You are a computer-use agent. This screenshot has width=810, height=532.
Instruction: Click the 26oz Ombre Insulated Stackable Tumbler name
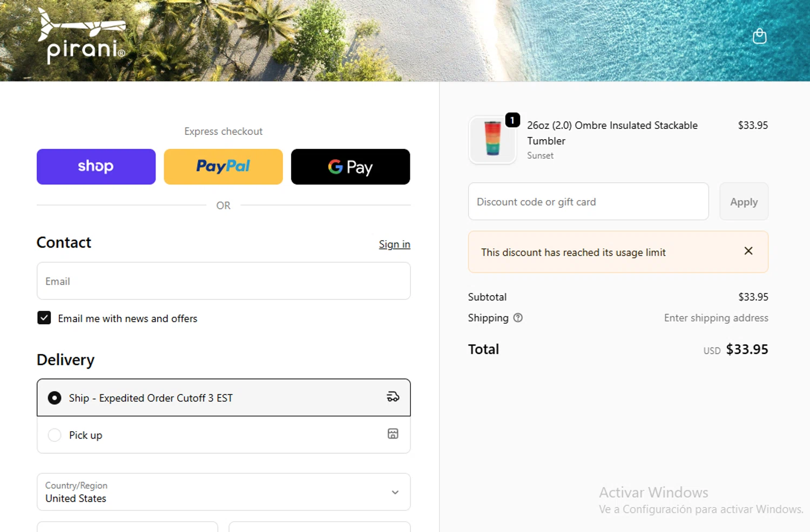coord(612,133)
